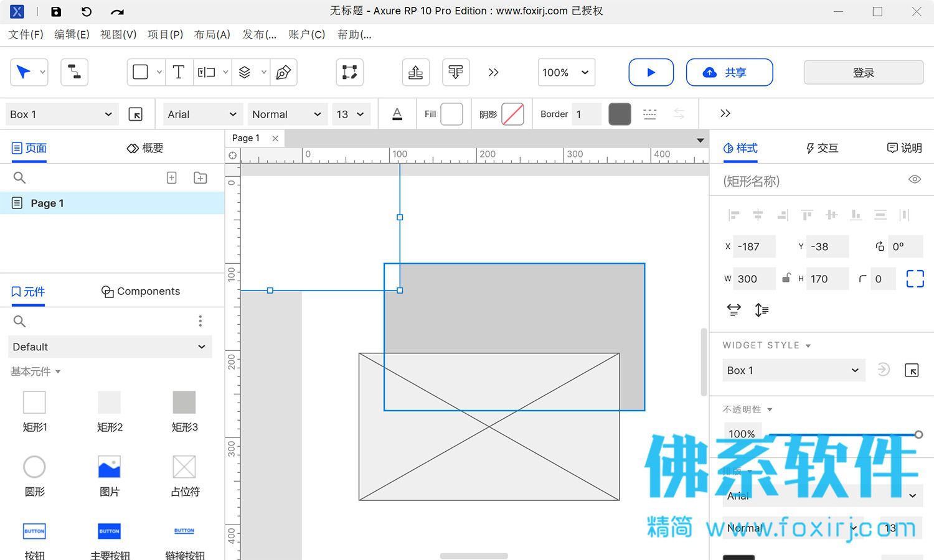This screenshot has width=934, height=560.
Task: Choose the Pen drawing tool
Action: point(283,72)
